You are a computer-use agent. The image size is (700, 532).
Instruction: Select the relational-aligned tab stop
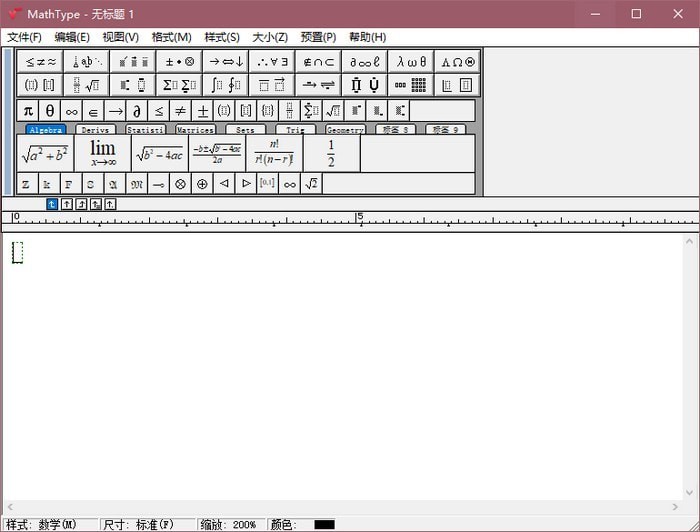96,204
